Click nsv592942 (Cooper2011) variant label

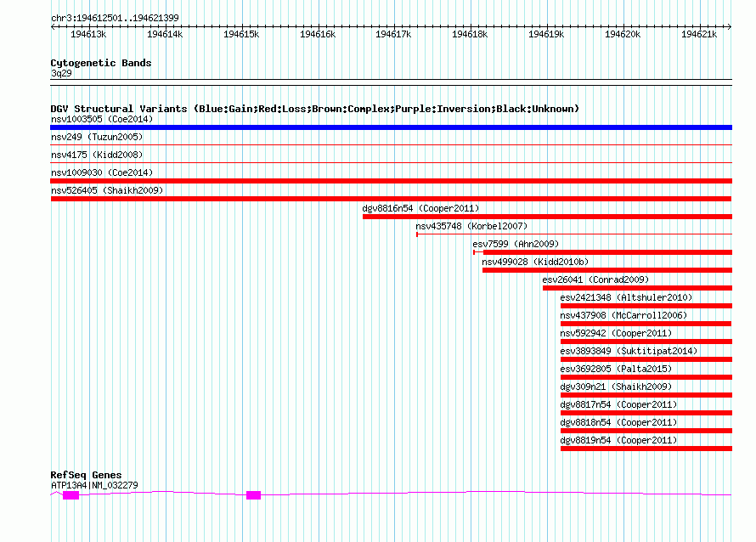click(616, 333)
